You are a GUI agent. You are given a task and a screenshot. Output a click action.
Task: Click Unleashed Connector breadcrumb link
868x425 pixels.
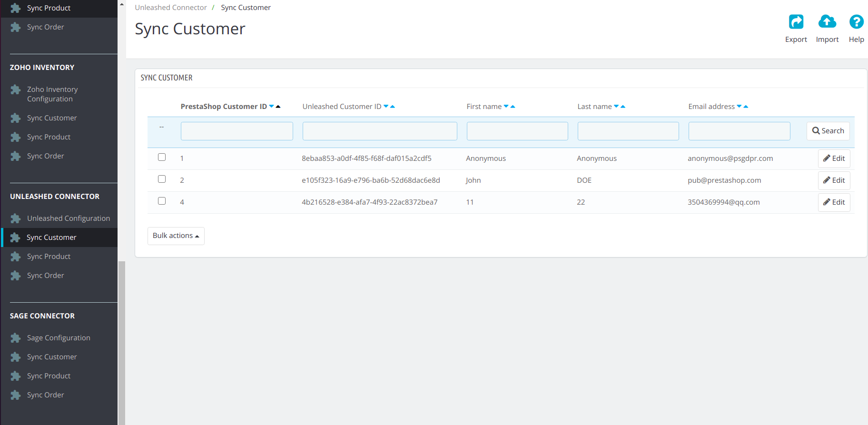[171, 8]
